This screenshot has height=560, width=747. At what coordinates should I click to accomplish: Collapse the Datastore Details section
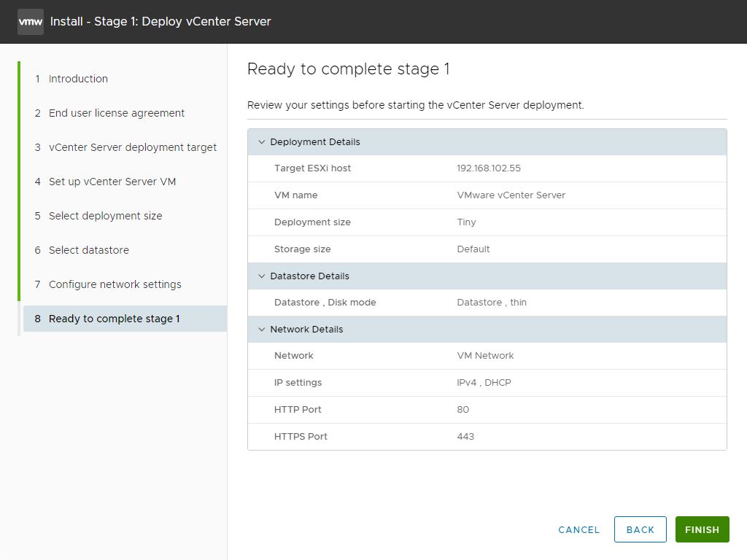click(262, 276)
